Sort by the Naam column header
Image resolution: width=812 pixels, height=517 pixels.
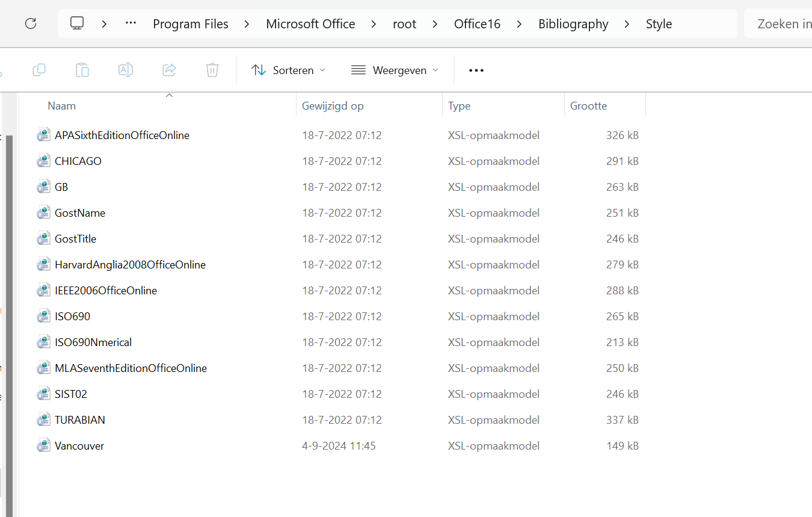[62, 106]
